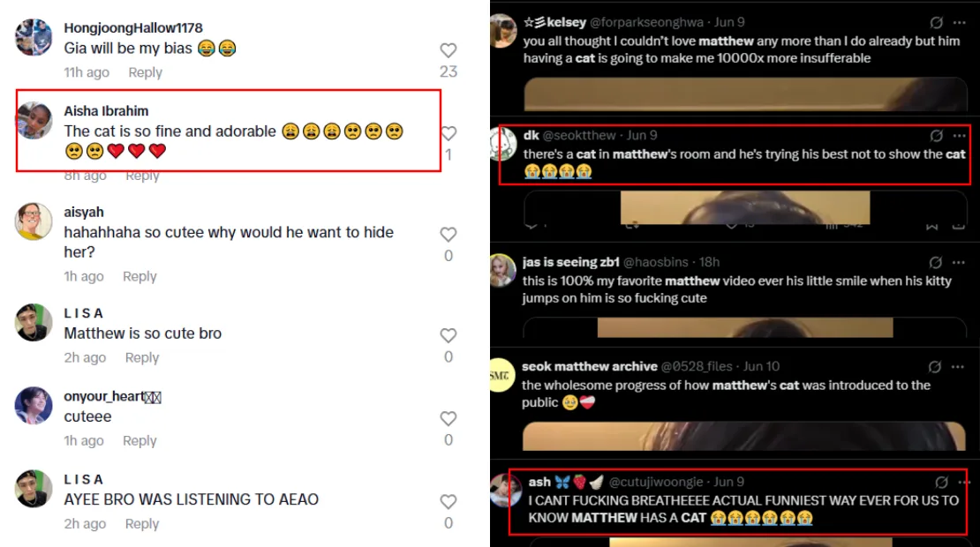The width and height of the screenshot is (980, 547).
Task: Open @forparkseonghwa profile handle
Action: (646, 22)
